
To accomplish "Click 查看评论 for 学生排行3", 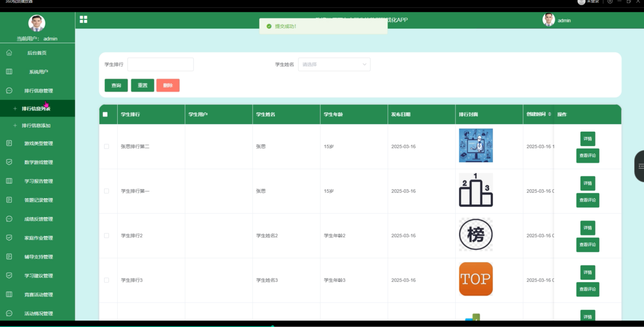I will (588, 289).
